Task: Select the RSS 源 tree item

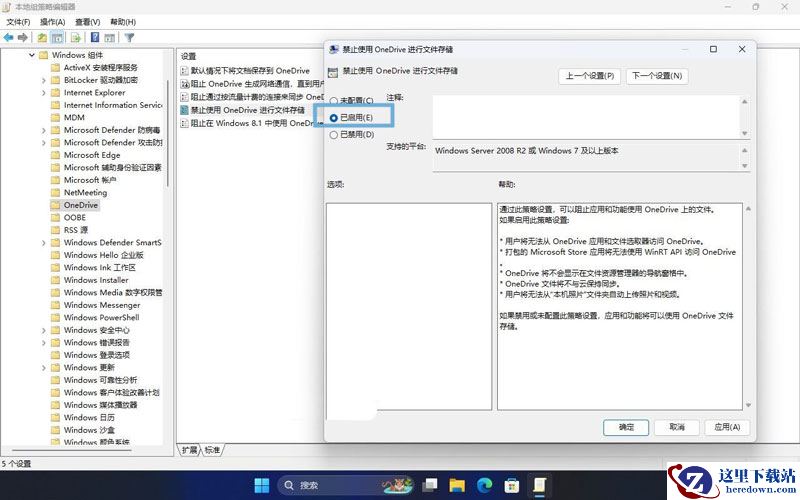Action: tap(76, 230)
